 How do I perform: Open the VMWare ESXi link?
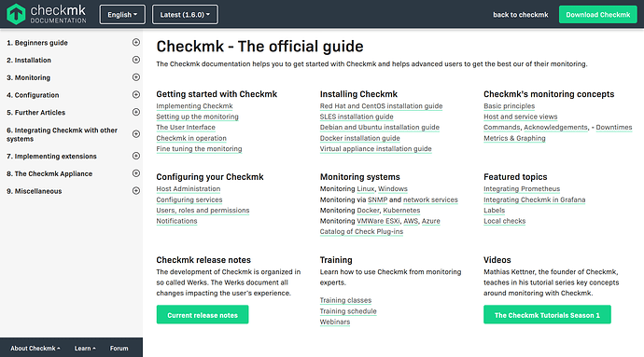[378, 221]
